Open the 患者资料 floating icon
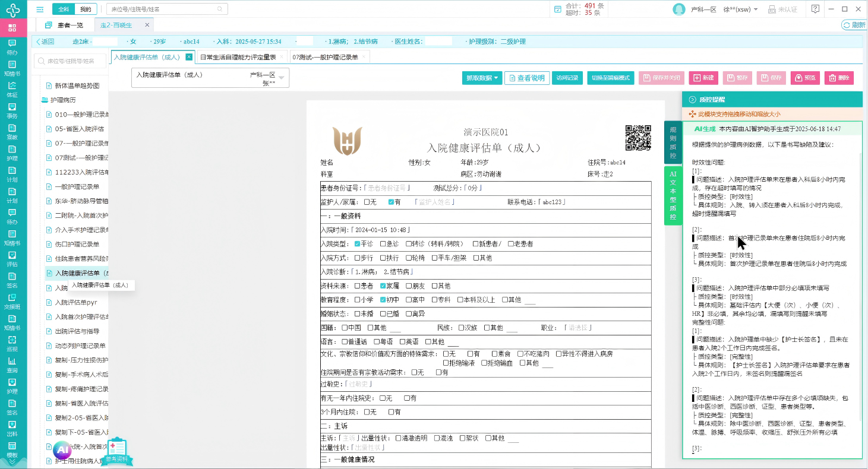This screenshot has height=469, width=868. [117, 452]
